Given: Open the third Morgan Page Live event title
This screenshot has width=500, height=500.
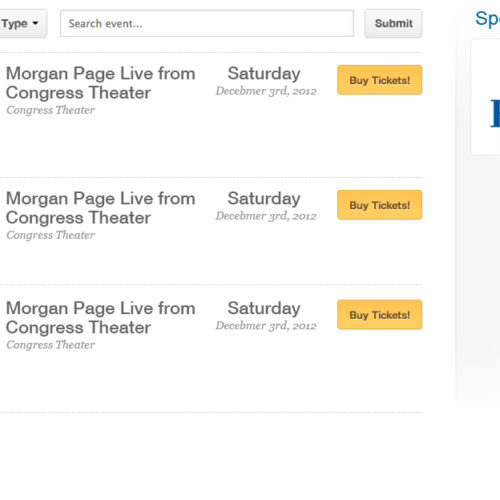Looking at the screenshot, I should coord(101,318).
